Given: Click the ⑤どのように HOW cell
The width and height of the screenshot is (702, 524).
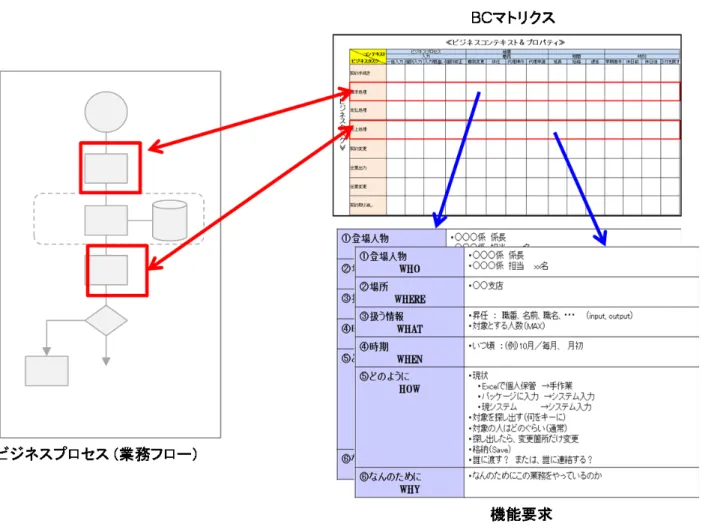Looking at the screenshot, I should (x=410, y=417).
